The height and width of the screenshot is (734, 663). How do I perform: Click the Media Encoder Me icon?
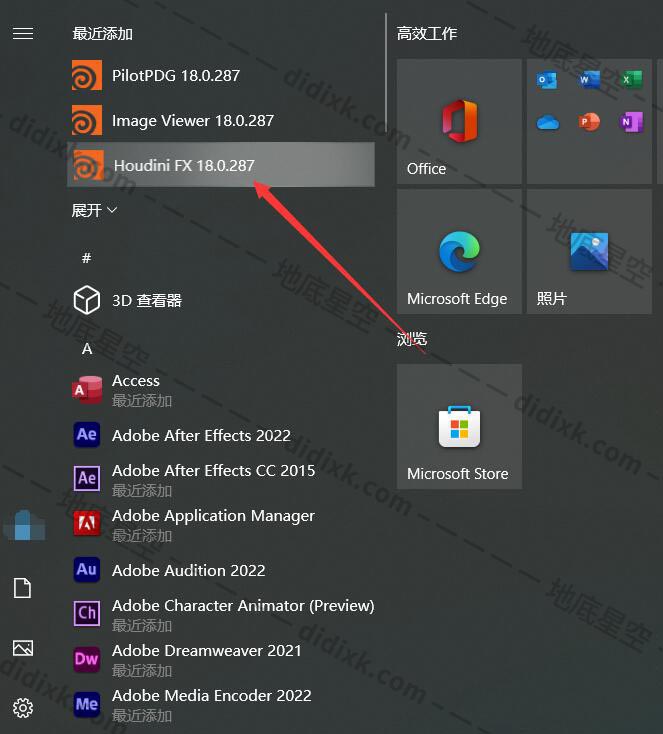click(x=87, y=704)
